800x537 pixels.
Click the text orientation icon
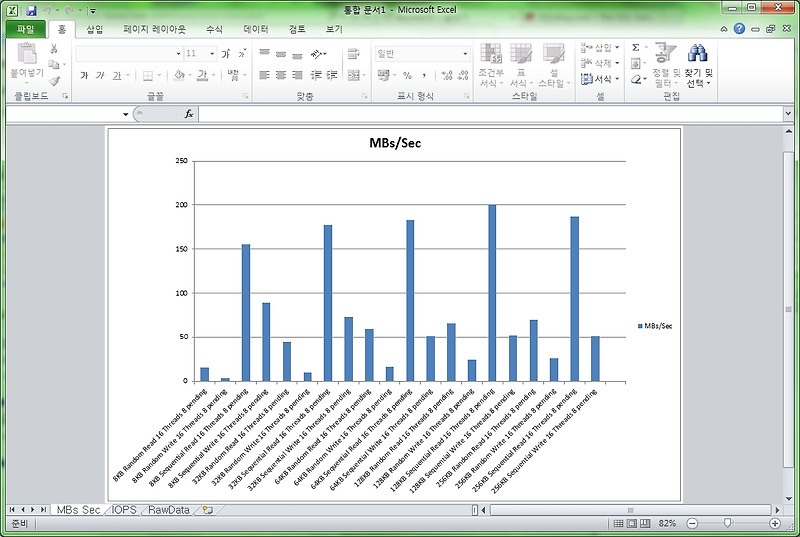[317, 54]
